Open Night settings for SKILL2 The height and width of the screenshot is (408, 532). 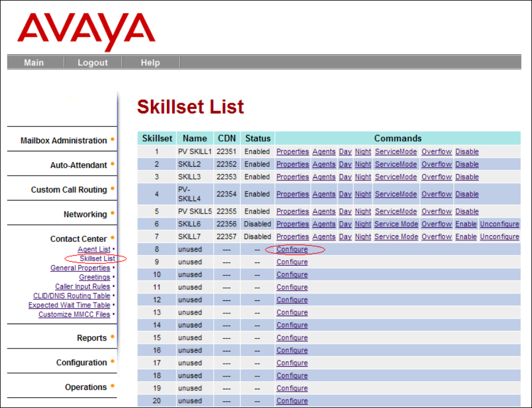363,164
